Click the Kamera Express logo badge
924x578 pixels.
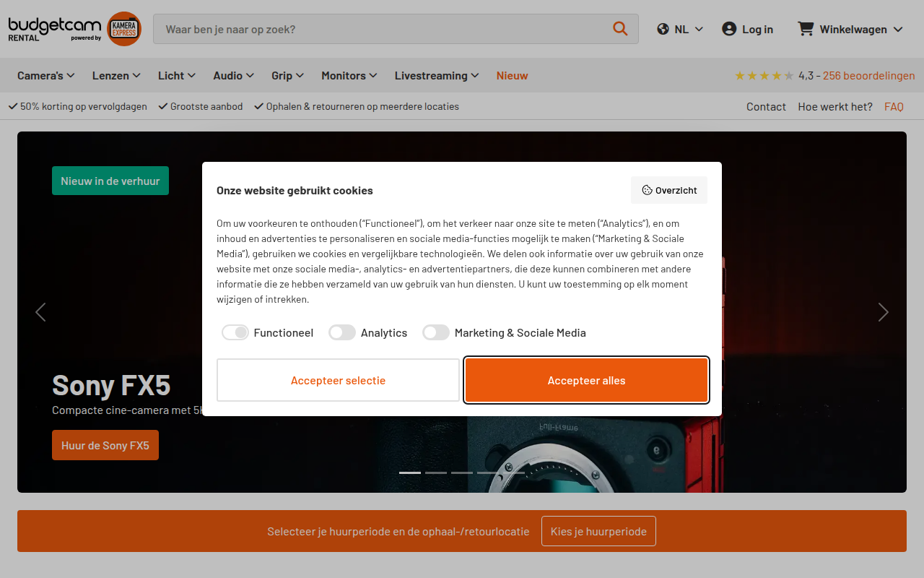[x=124, y=29]
